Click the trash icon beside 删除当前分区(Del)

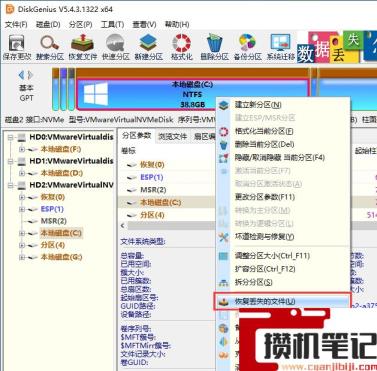pos(223,145)
